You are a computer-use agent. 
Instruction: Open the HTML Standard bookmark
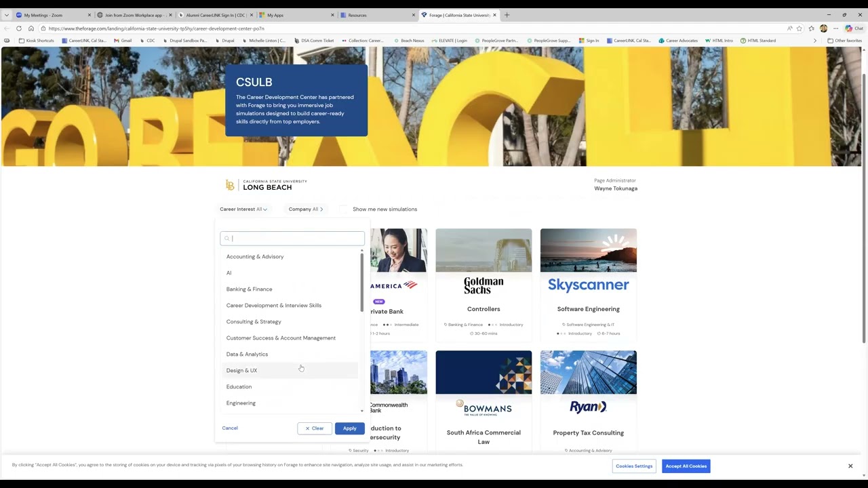[758, 41]
